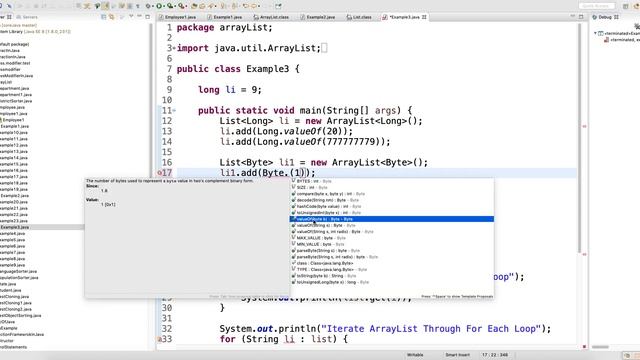Viewport: 640px width, 360px height.
Task: Switch to the Example1.java editor tab
Action: (224, 17)
